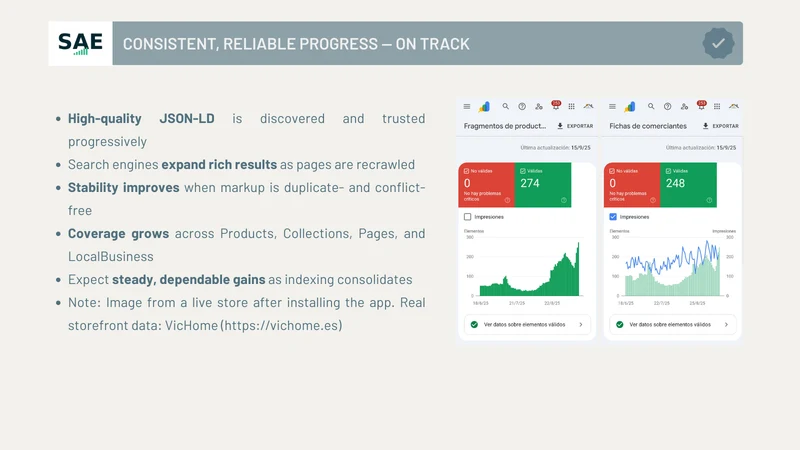This screenshot has width=800, height=450.
Task: Click the vichome.es URL text
Action: (x=281, y=326)
